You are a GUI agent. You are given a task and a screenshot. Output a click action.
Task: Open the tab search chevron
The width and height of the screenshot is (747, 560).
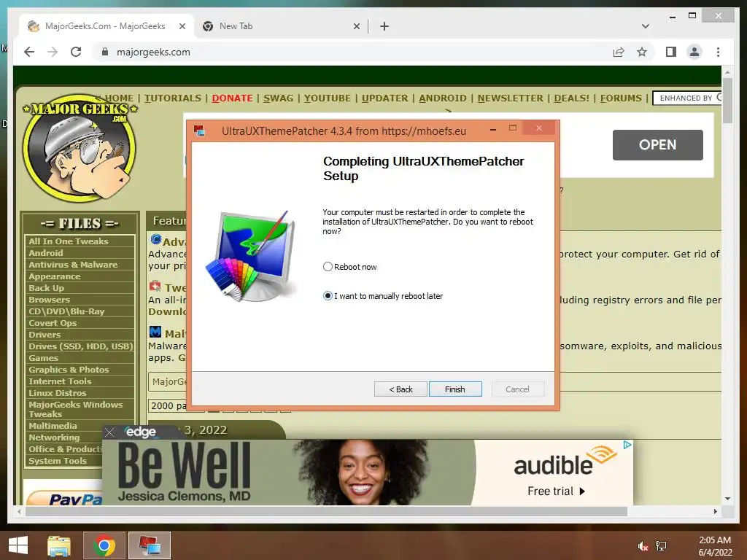click(645, 26)
